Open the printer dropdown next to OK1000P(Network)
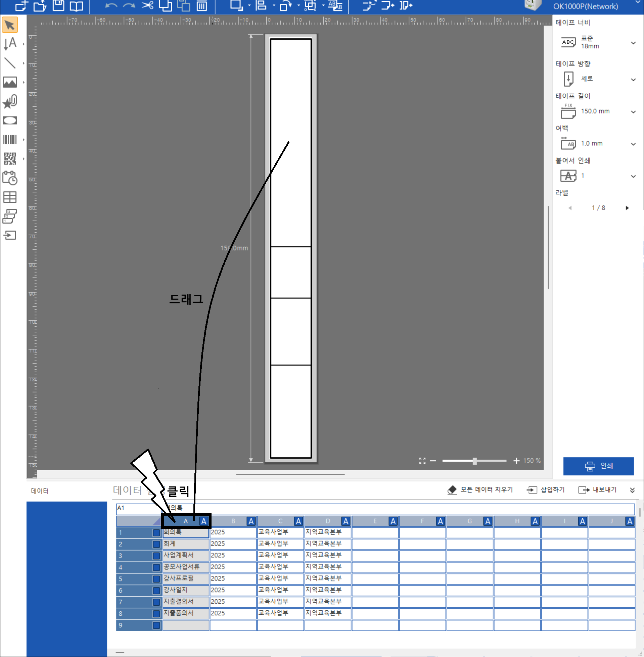This screenshot has width=644, height=657. pos(637,3)
